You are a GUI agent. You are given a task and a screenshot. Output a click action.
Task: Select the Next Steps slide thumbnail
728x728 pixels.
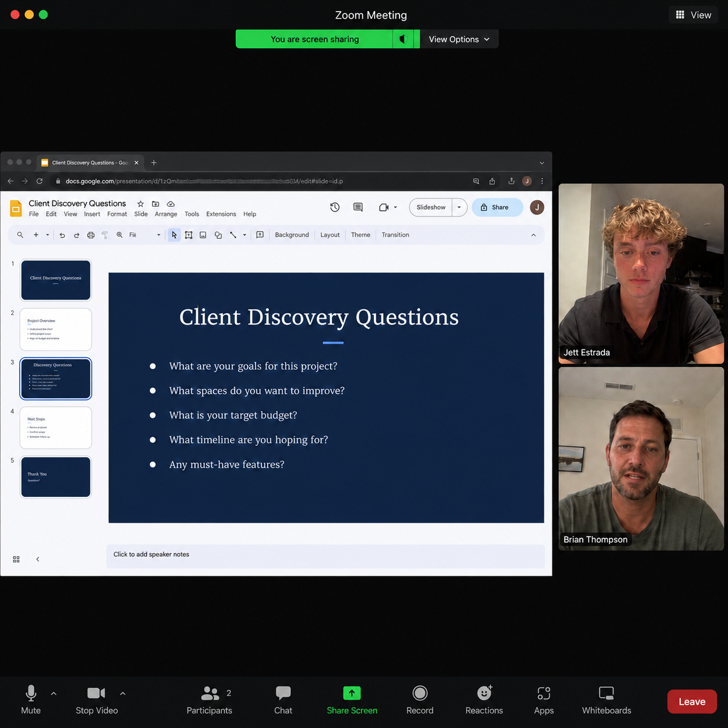[x=56, y=428]
